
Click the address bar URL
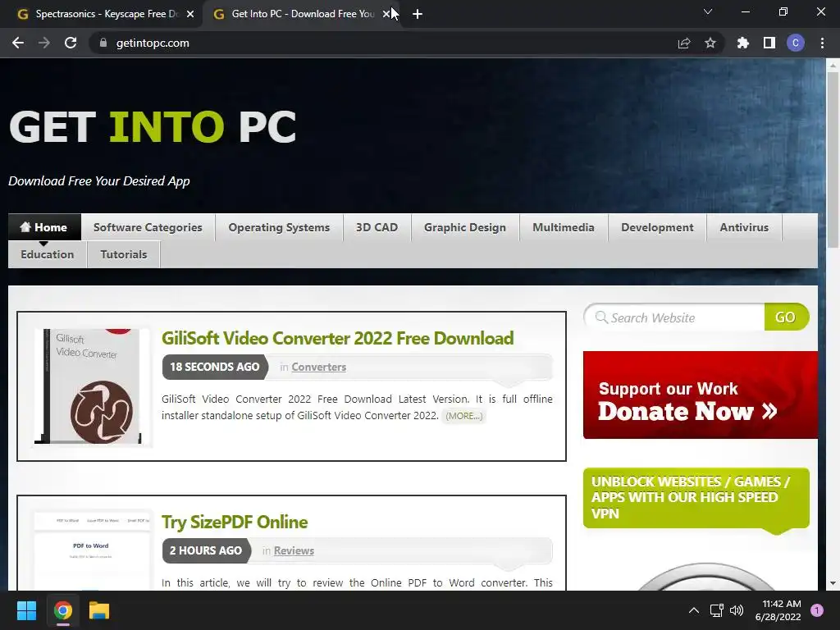point(153,43)
